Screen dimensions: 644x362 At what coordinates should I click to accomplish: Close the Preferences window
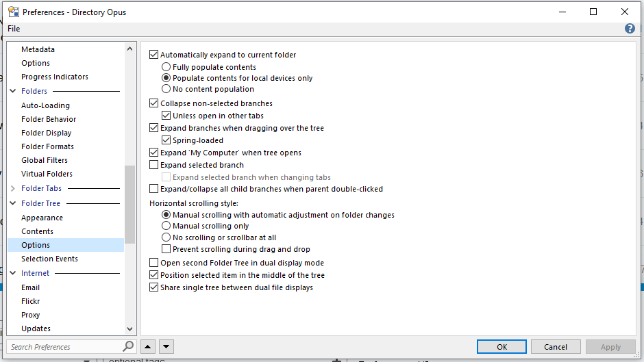625,12
